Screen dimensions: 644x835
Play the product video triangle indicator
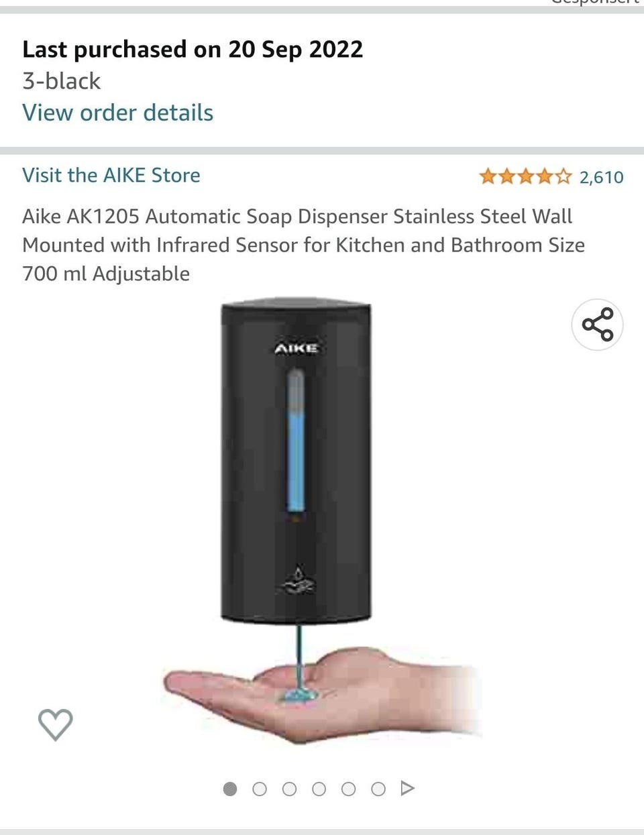pos(407,788)
